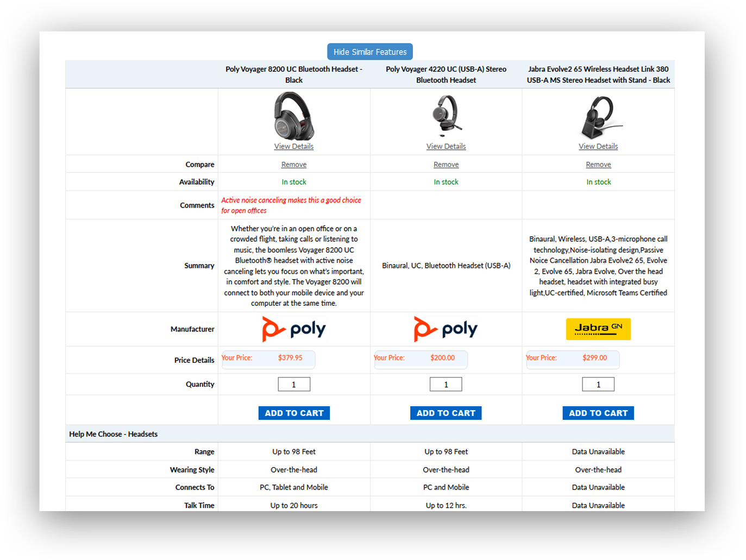Add Jabra Evolve2 65 to cart
Image resolution: width=746 pixels, height=560 pixels.
(598, 413)
